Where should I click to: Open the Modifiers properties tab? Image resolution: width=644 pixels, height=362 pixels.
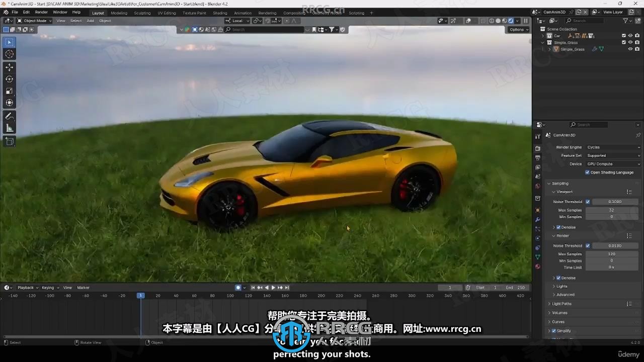click(538, 220)
